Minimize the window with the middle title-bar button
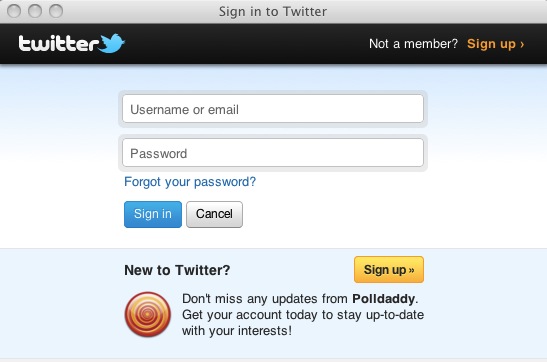The height and width of the screenshot is (362, 547). 35,11
